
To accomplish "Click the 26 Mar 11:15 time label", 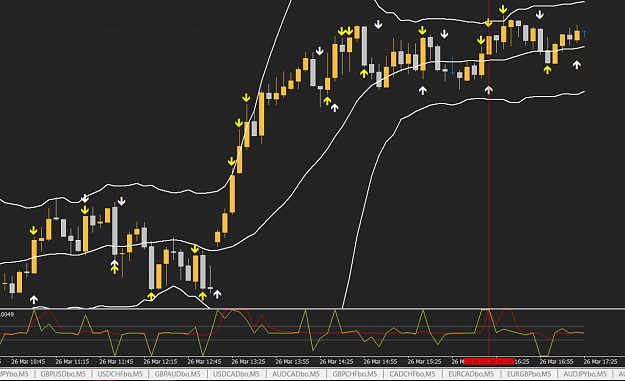I will (x=72, y=362).
